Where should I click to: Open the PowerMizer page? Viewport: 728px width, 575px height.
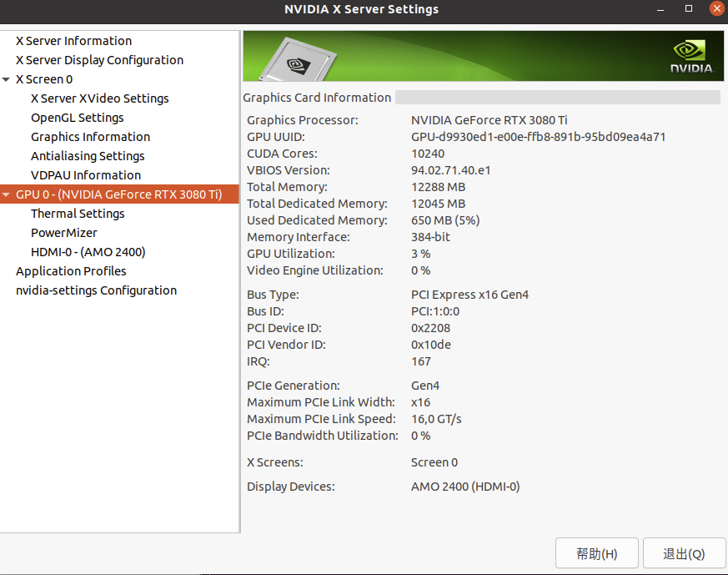[64, 232]
